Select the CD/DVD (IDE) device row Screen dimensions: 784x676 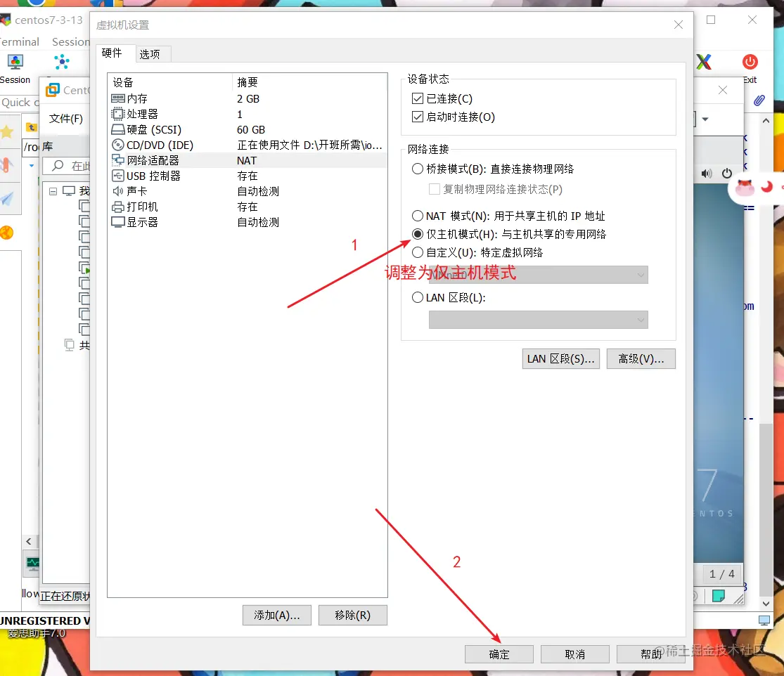click(x=247, y=145)
